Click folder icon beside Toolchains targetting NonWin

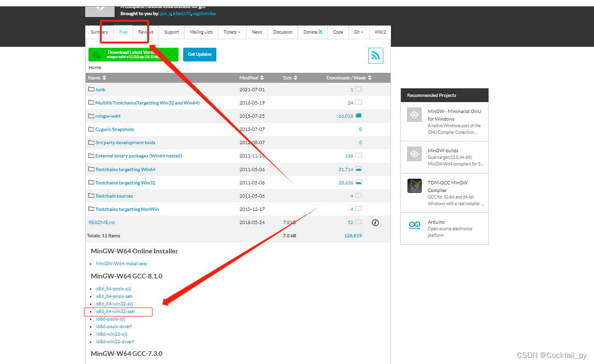click(x=91, y=208)
